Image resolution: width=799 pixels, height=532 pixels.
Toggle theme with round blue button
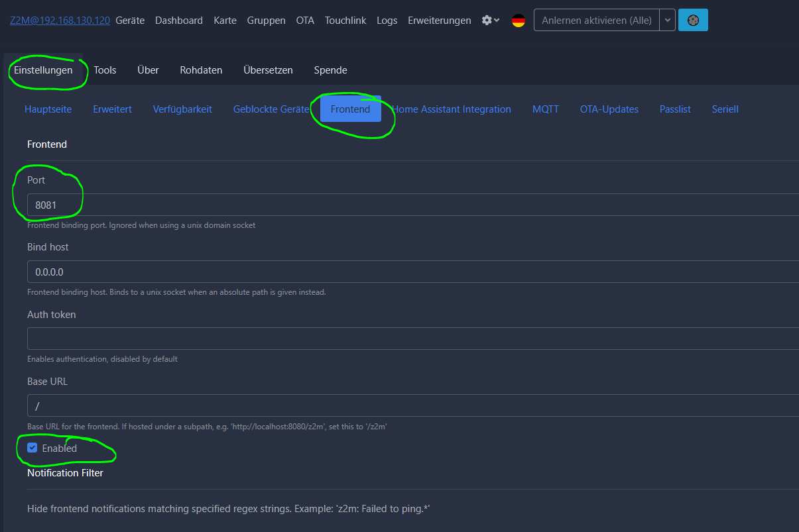693,20
